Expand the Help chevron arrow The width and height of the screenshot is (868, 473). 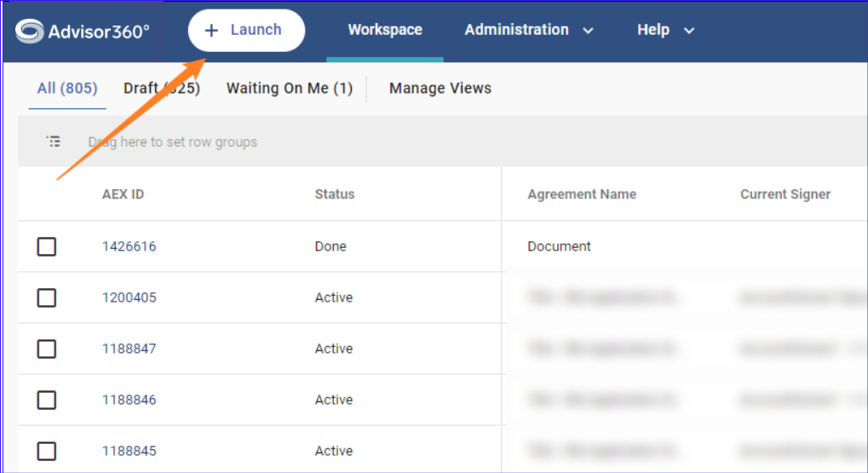pos(688,31)
